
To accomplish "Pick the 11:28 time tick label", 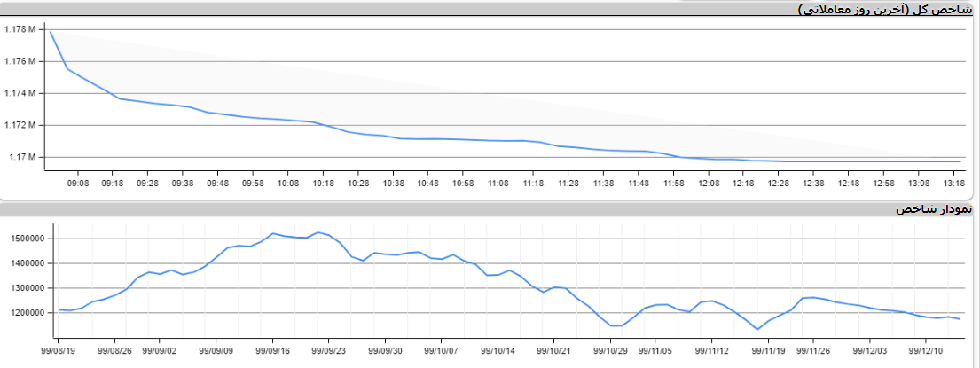I will coord(568,184).
